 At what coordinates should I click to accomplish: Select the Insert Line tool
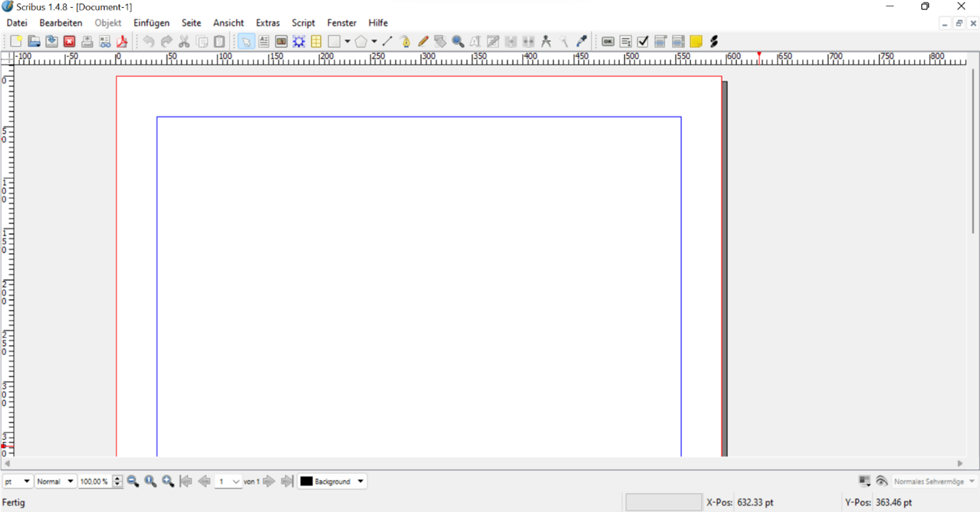point(387,42)
